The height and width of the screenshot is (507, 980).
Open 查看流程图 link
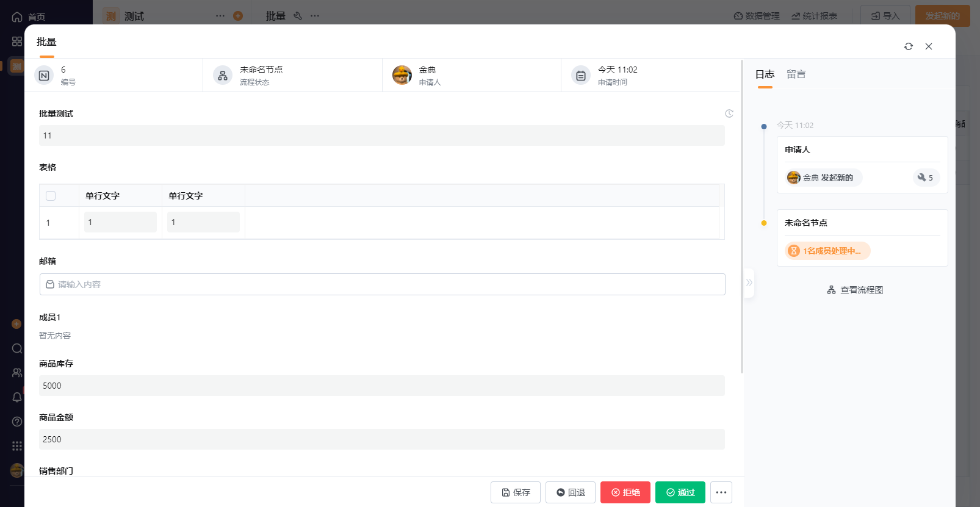coord(855,290)
